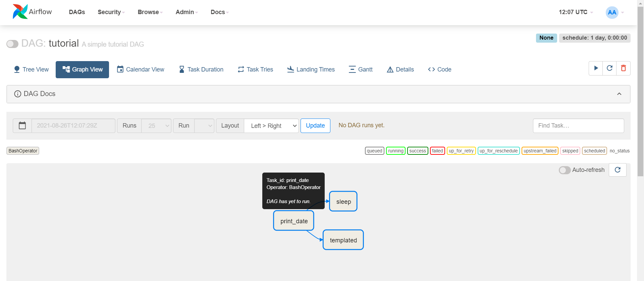Collapse the DAG Docs panel chevron
Viewport: 644px width, 281px height.
tap(619, 94)
